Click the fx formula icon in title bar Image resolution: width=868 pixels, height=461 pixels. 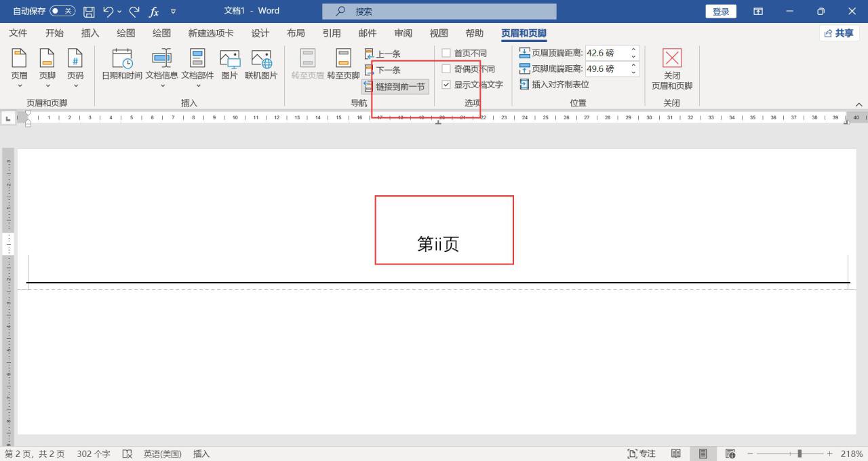click(x=154, y=12)
